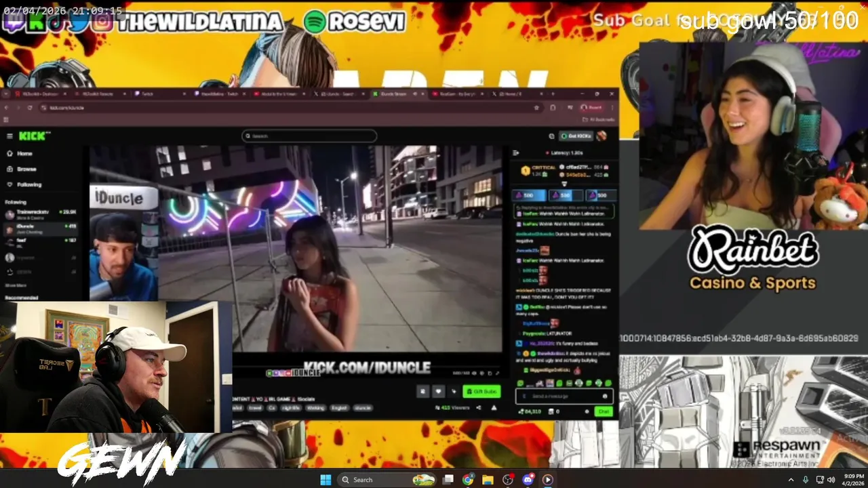Open the browser profile button
This screenshot has width=868, height=488.
[591, 108]
